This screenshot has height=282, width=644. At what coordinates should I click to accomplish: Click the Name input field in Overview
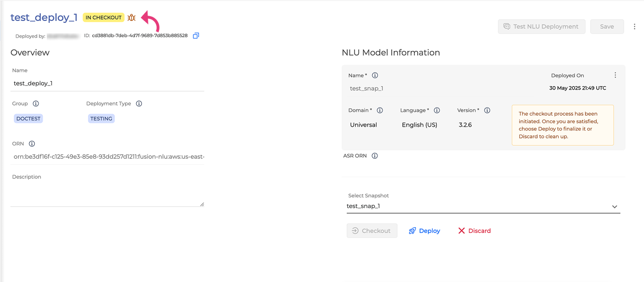coord(107,83)
